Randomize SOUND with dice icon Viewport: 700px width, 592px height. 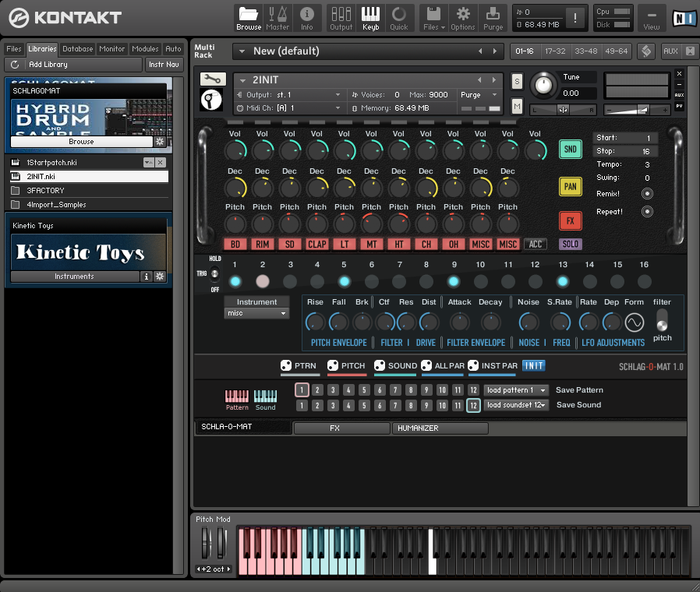point(380,365)
